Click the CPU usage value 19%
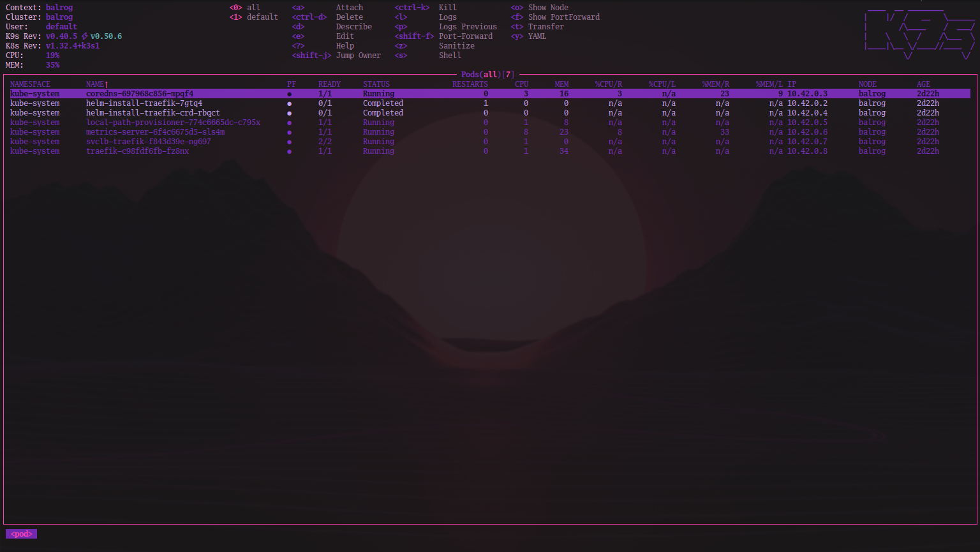Image resolution: width=980 pixels, height=552 pixels. (53, 56)
